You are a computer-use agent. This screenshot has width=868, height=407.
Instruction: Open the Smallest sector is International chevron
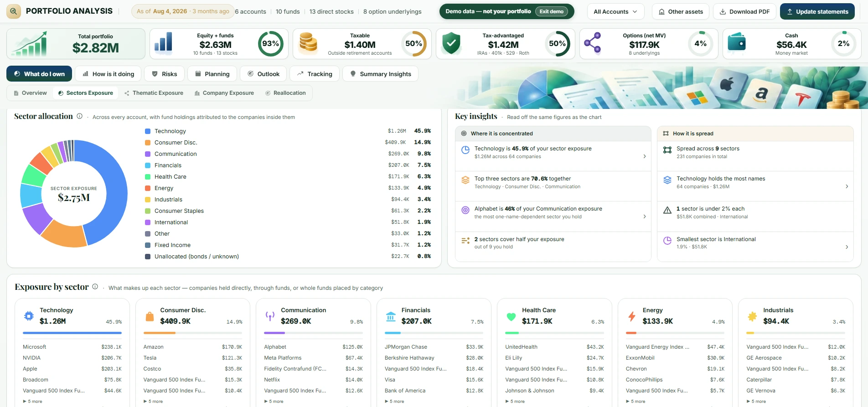coord(847,247)
